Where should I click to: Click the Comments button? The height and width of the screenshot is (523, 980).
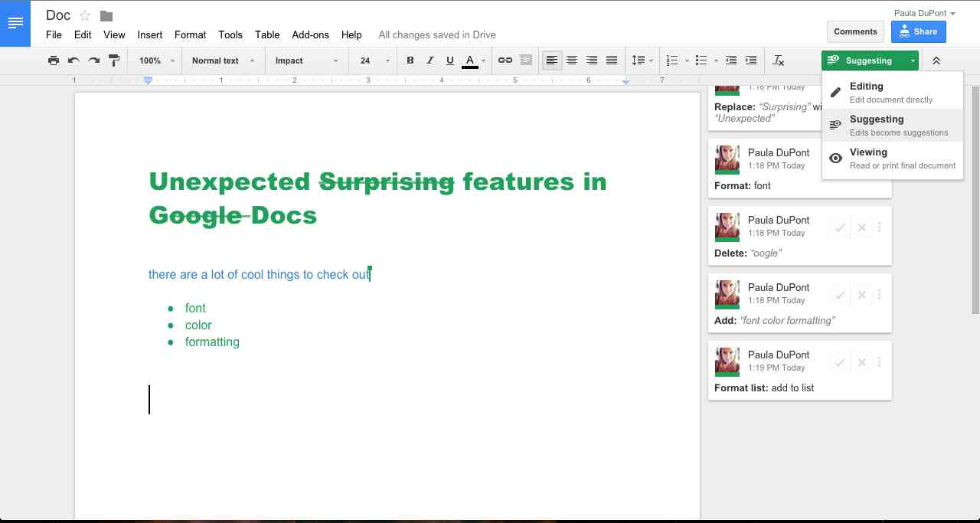point(855,31)
